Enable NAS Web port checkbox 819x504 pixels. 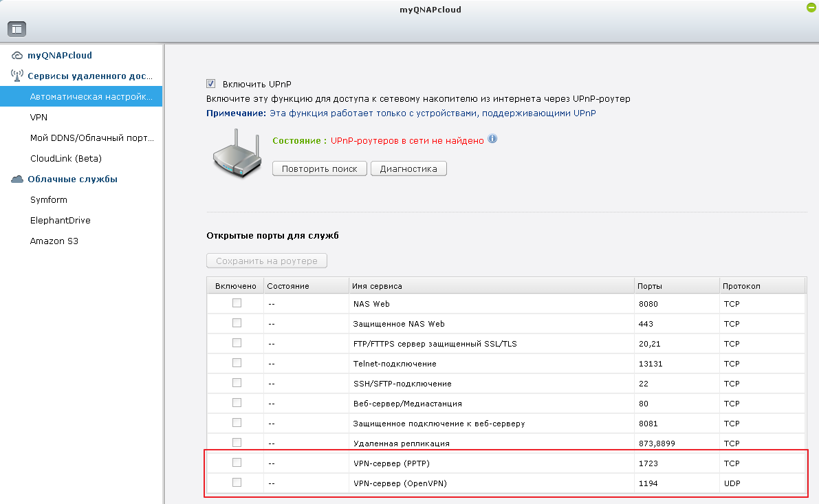coord(237,303)
